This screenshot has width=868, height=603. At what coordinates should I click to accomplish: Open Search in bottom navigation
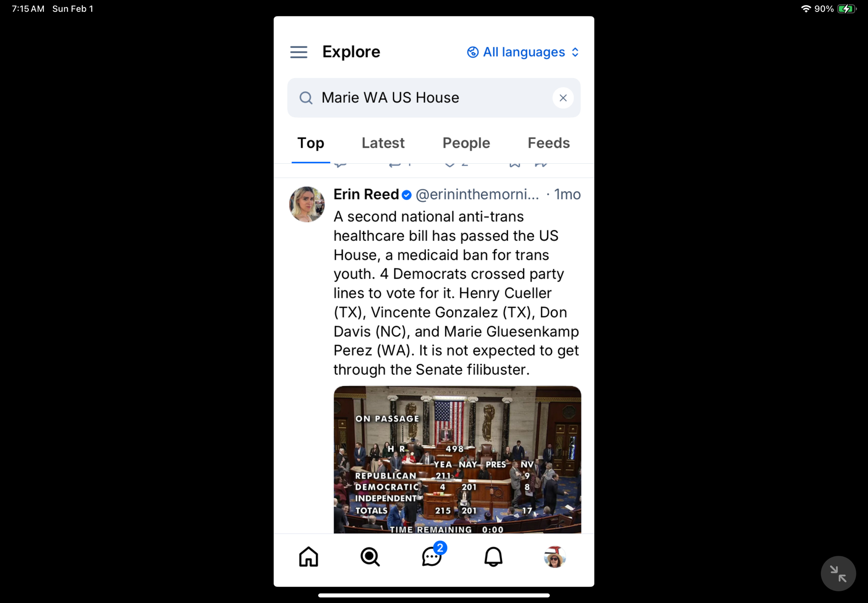point(370,557)
